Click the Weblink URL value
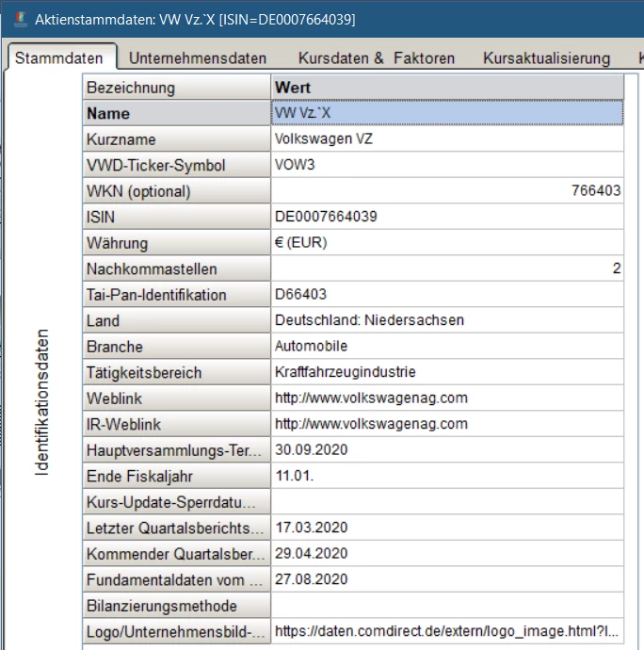This screenshot has width=644, height=650. 447,398
